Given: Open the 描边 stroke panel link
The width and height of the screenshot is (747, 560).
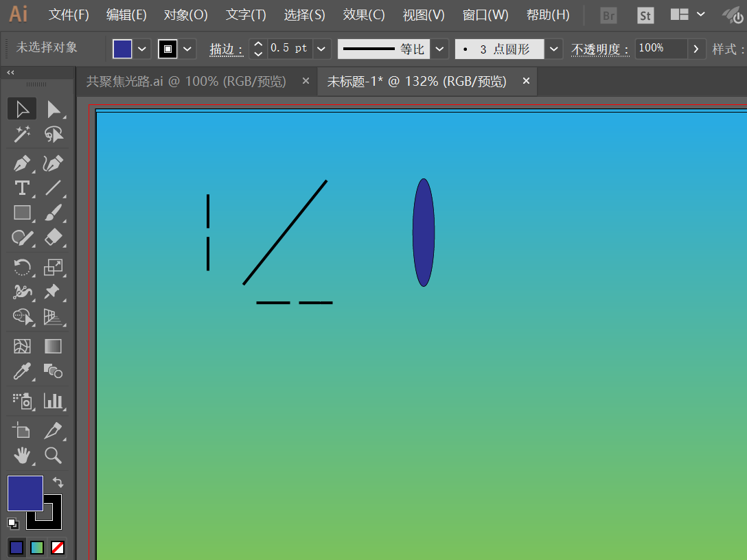Looking at the screenshot, I should [x=227, y=49].
